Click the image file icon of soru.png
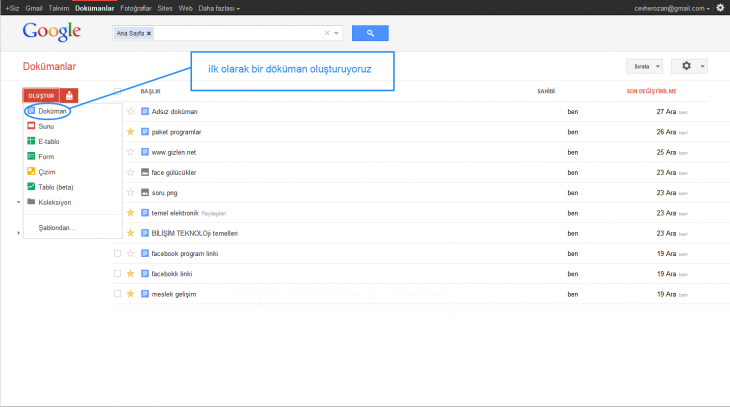The height and width of the screenshot is (407, 730). point(145,193)
